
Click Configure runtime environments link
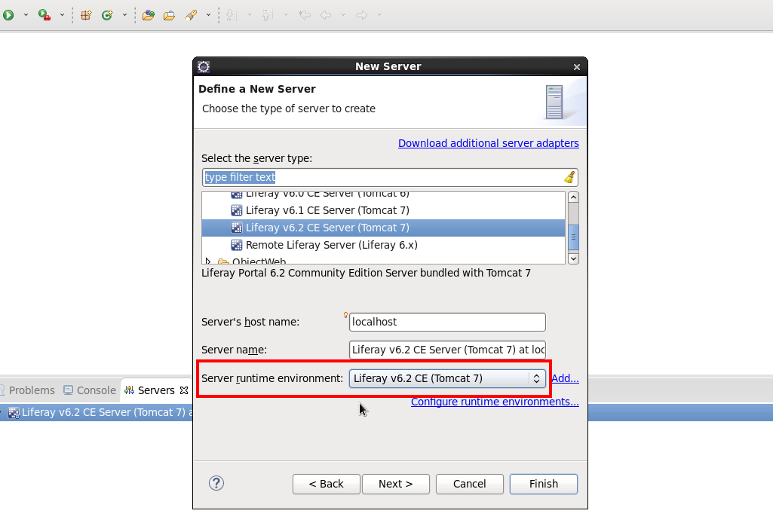point(495,402)
